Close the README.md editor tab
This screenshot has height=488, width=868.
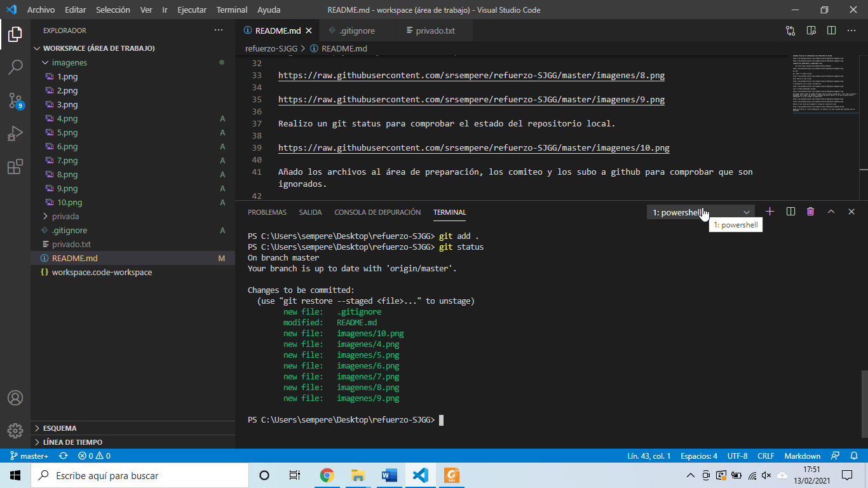[309, 30]
